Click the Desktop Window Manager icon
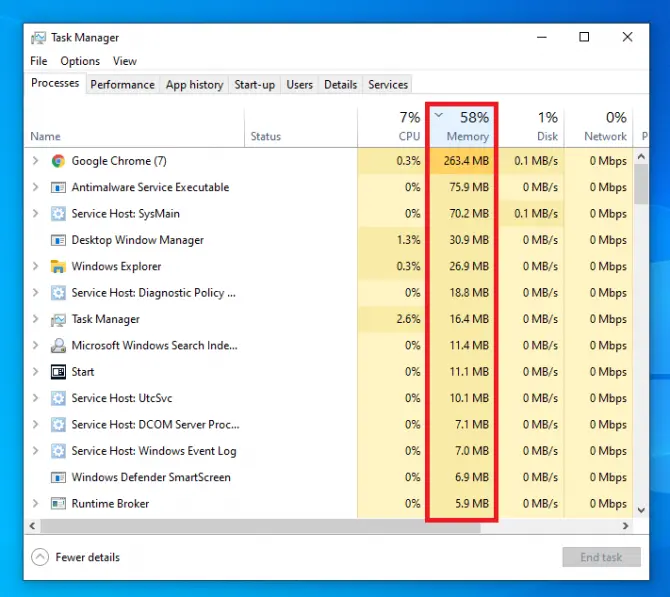The height and width of the screenshot is (597, 670). (x=58, y=240)
